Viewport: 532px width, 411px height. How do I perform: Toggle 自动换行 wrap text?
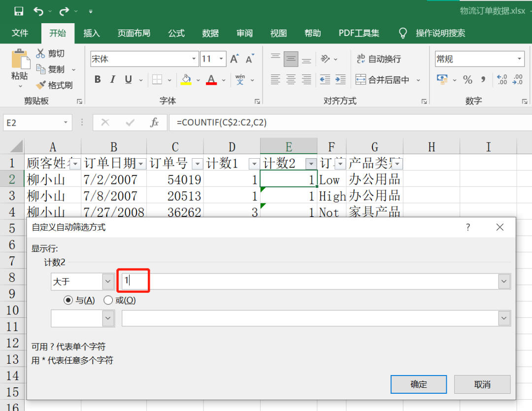pyautogui.click(x=379, y=59)
